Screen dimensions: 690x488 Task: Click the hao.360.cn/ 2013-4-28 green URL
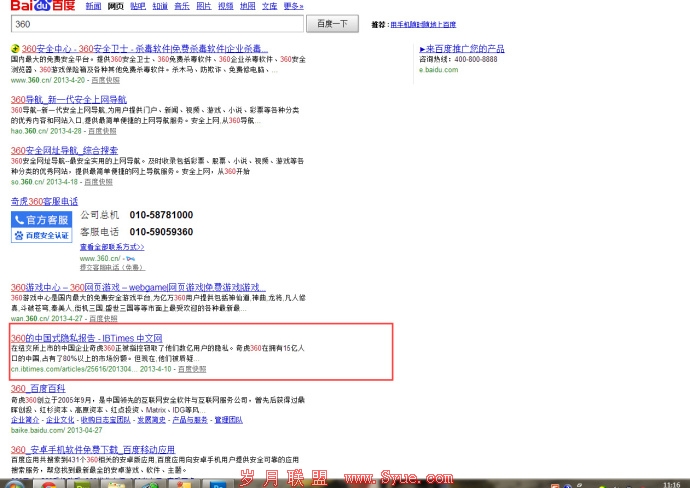(x=46, y=131)
